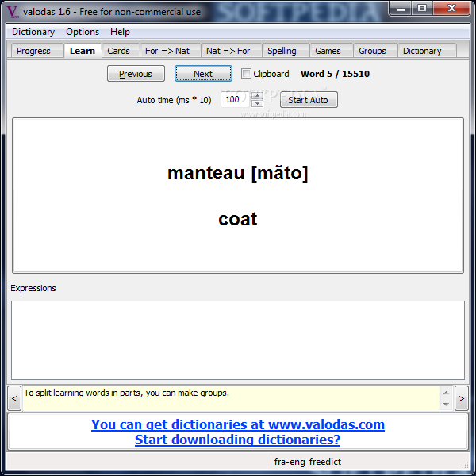
Task: Click the translation word coat
Action: coord(238,219)
